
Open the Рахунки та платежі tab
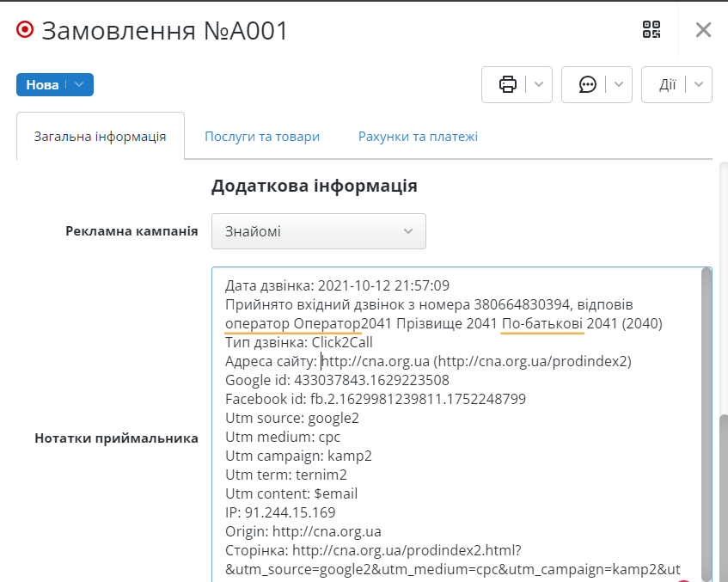click(418, 137)
